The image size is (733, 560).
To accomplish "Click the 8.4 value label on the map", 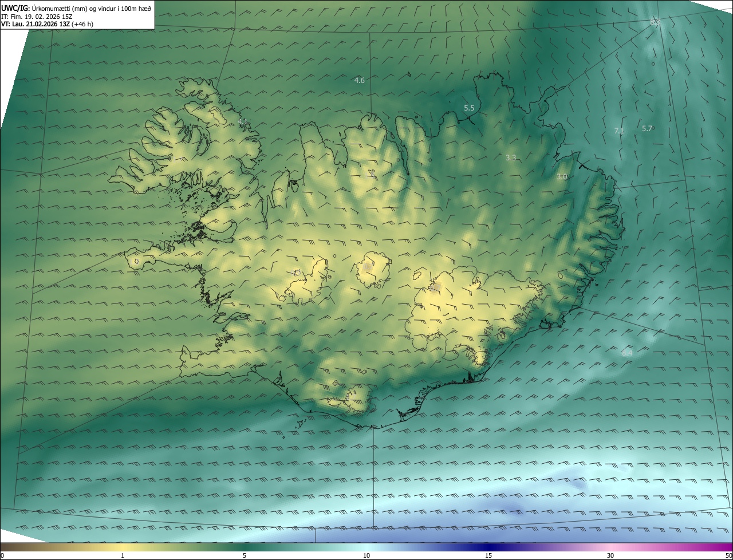I will click(x=627, y=353).
